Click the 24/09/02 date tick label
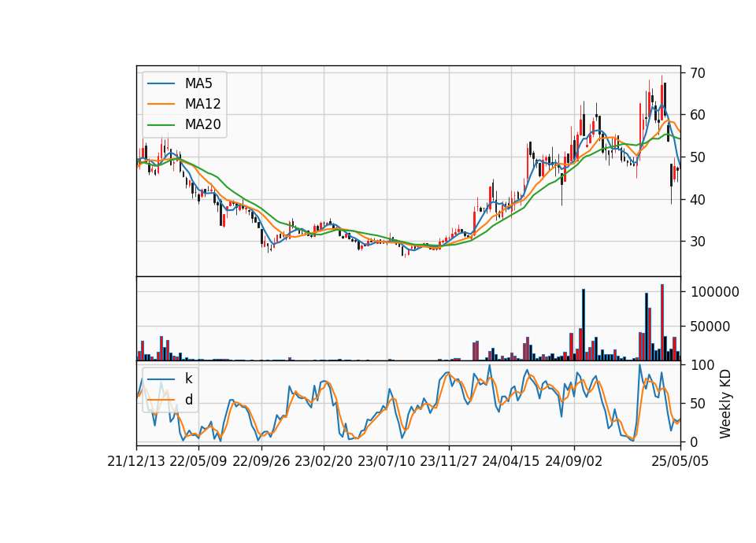Image resolution: width=756 pixels, height=543 pixels. (574, 461)
